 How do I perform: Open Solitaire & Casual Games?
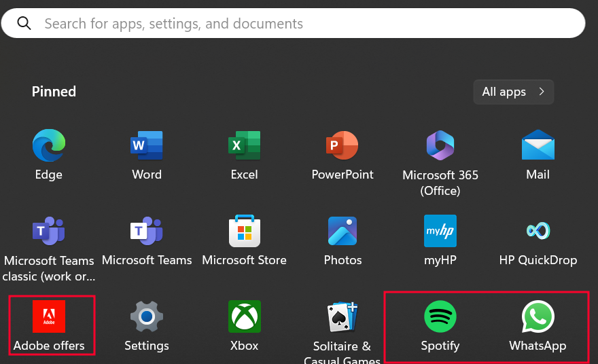tap(342, 316)
